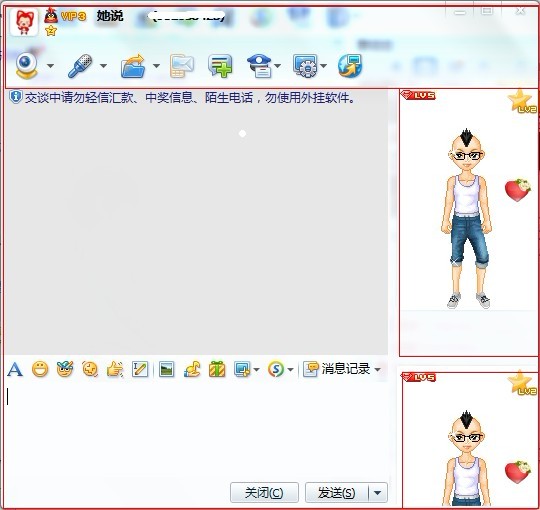This screenshot has width=540, height=510.
Task: Expand screen capture options arrow
Action: pyautogui.click(x=256, y=370)
